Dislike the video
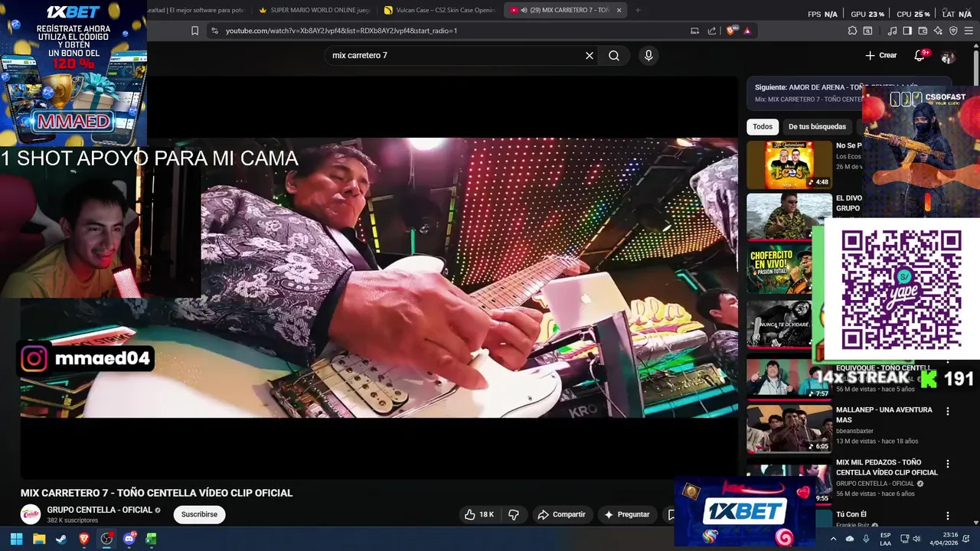The height and width of the screenshot is (551, 980). click(514, 514)
